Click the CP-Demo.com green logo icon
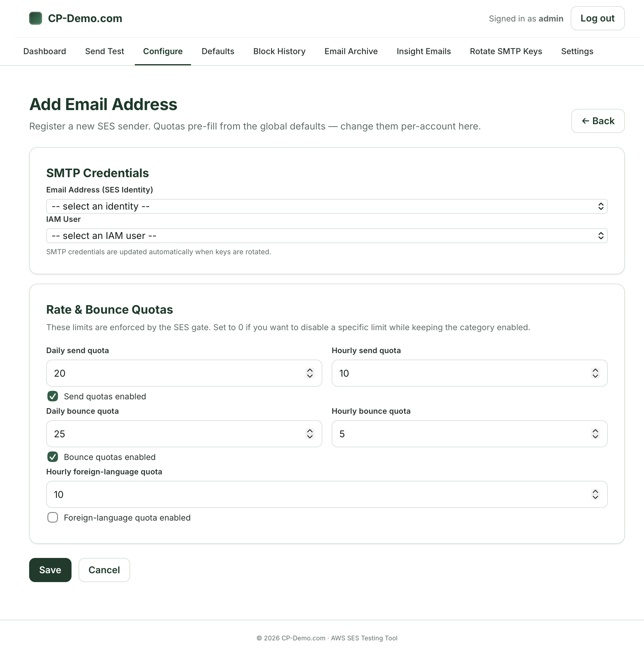The width and height of the screenshot is (644, 668). (x=35, y=19)
